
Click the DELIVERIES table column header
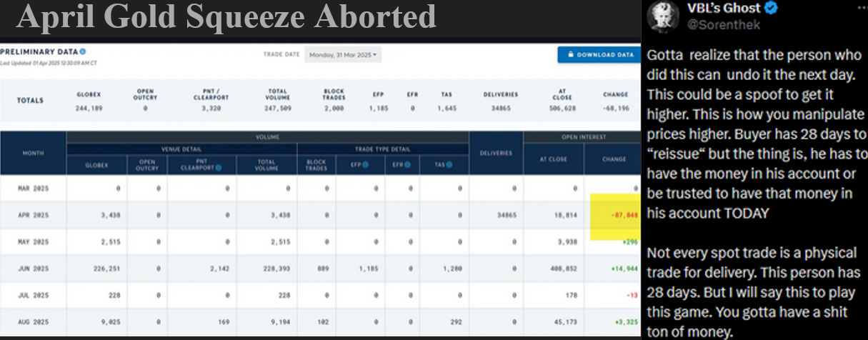[497, 153]
